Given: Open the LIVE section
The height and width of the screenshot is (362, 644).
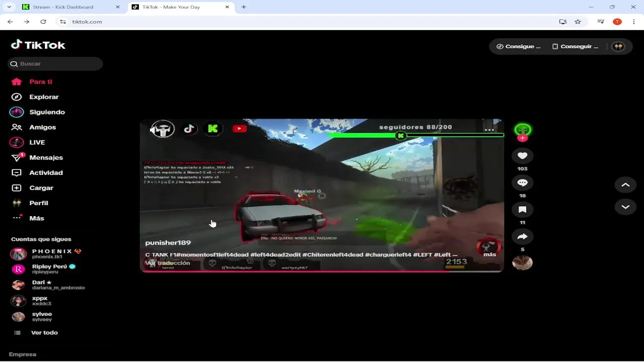Looking at the screenshot, I should tap(28, 142).
